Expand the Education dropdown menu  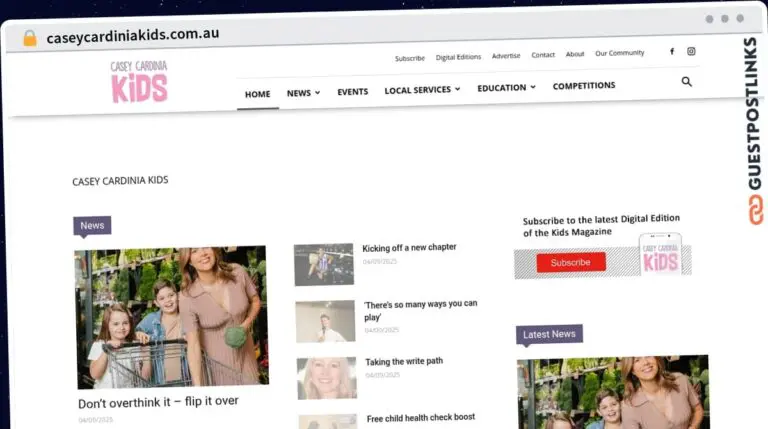click(506, 87)
